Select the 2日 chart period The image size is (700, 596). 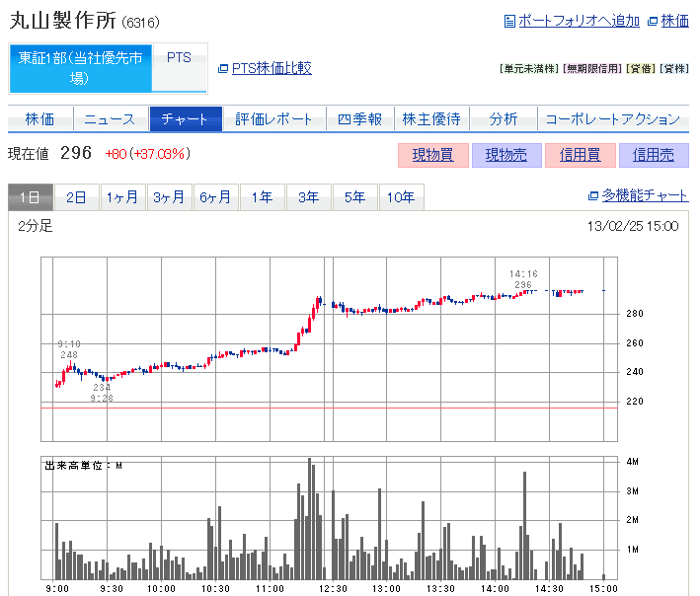(x=76, y=197)
